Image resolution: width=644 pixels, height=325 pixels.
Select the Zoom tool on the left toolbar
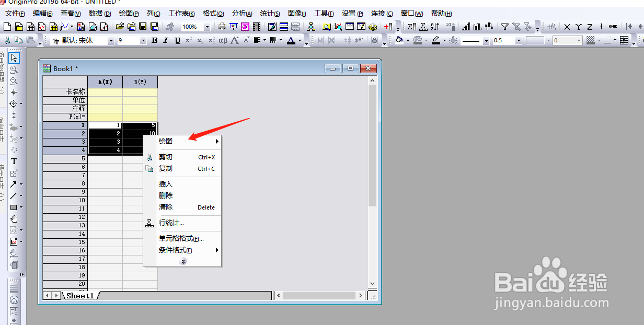[14, 69]
